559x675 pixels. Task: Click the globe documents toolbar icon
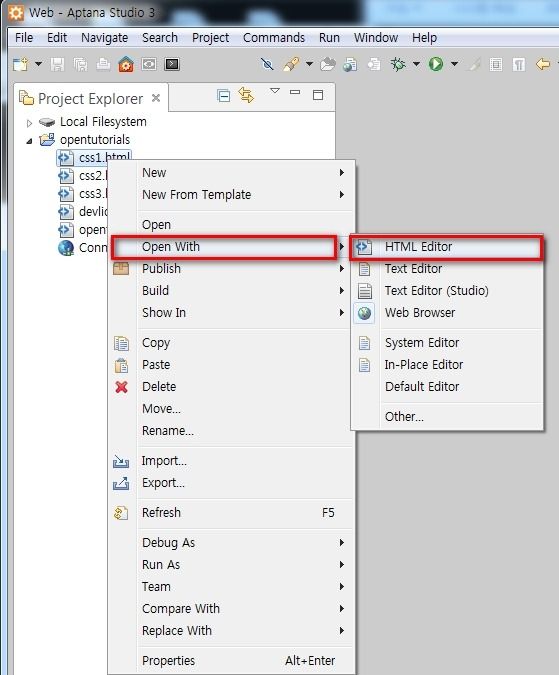coord(350,65)
